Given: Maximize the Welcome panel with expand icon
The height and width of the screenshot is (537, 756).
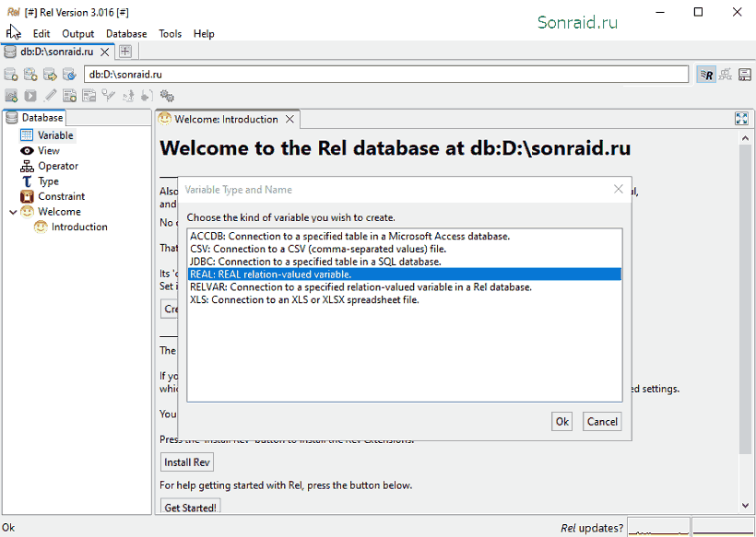Looking at the screenshot, I should click(741, 119).
